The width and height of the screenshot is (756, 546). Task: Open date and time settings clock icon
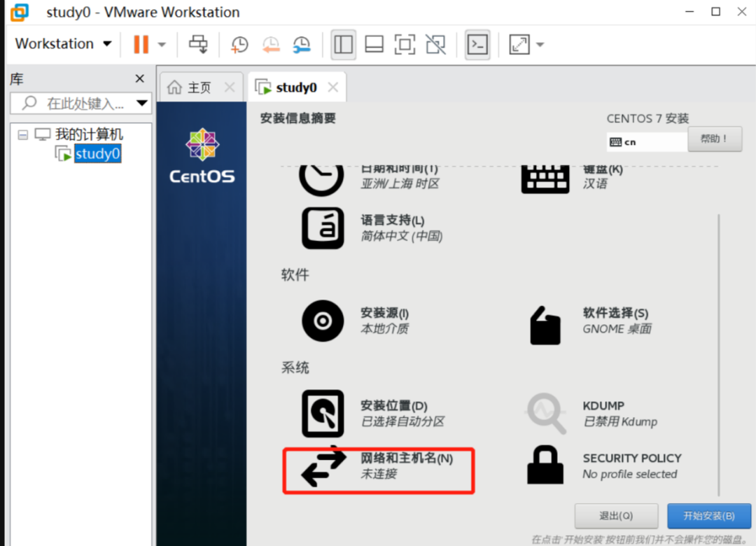321,179
